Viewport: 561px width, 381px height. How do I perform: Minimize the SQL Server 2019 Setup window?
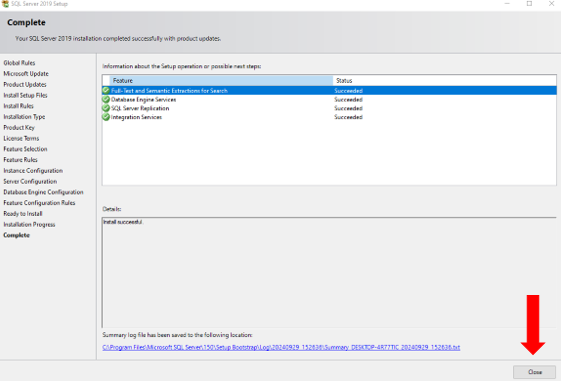(507, 4)
